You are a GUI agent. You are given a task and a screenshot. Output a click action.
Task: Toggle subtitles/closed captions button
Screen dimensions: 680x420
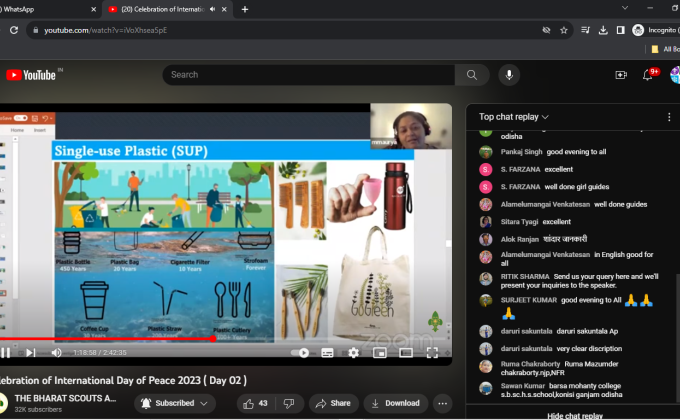(x=327, y=352)
